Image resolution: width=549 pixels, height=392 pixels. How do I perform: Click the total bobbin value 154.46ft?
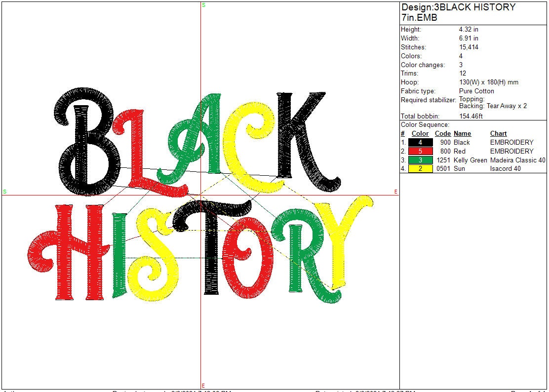click(x=471, y=117)
